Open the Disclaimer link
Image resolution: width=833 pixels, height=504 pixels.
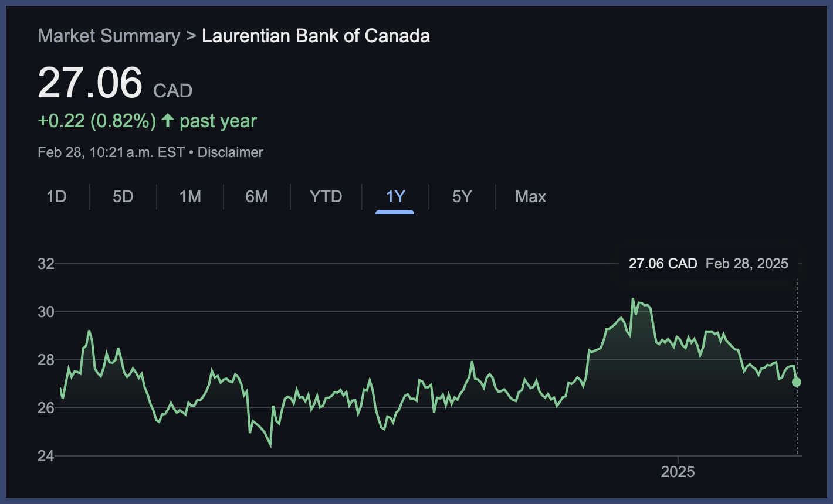(x=229, y=152)
